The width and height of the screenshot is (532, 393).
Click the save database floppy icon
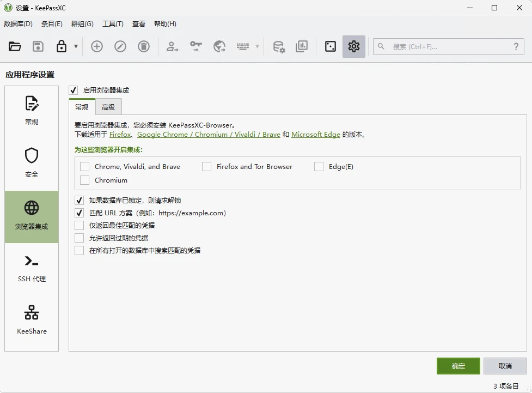coord(38,46)
